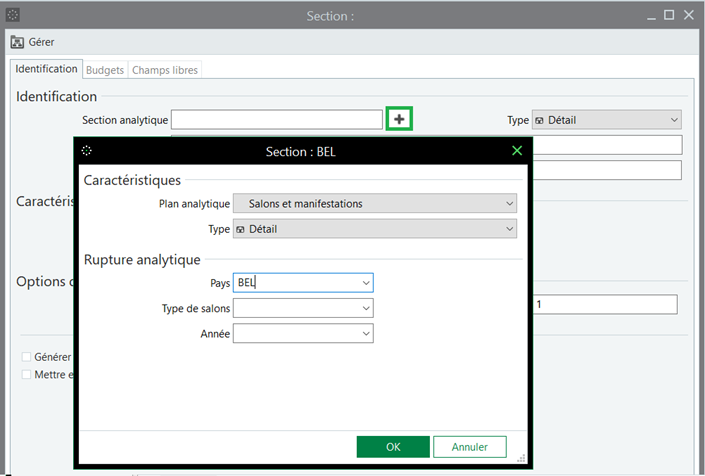Click the Gérer toolbar icon
The width and height of the screenshot is (705, 476).
click(17, 43)
